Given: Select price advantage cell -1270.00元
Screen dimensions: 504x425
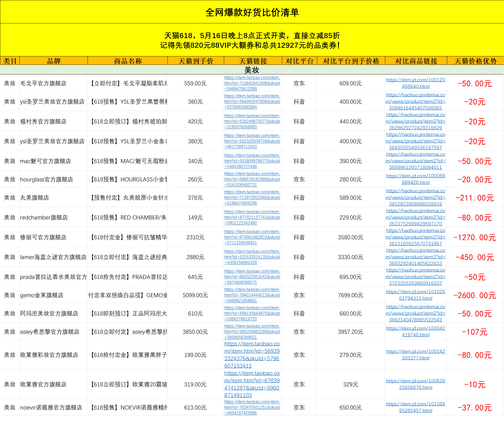Looking at the screenshot, I should pyautogui.click(x=475, y=237).
